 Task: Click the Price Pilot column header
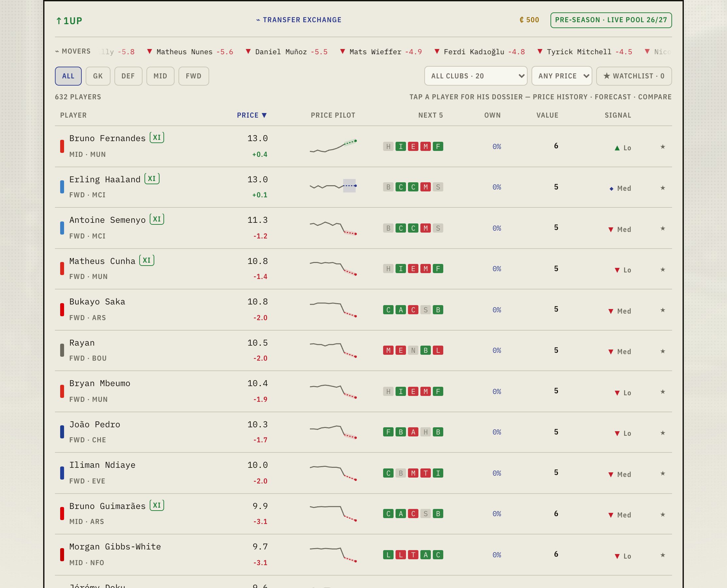[x=333, y=115]
